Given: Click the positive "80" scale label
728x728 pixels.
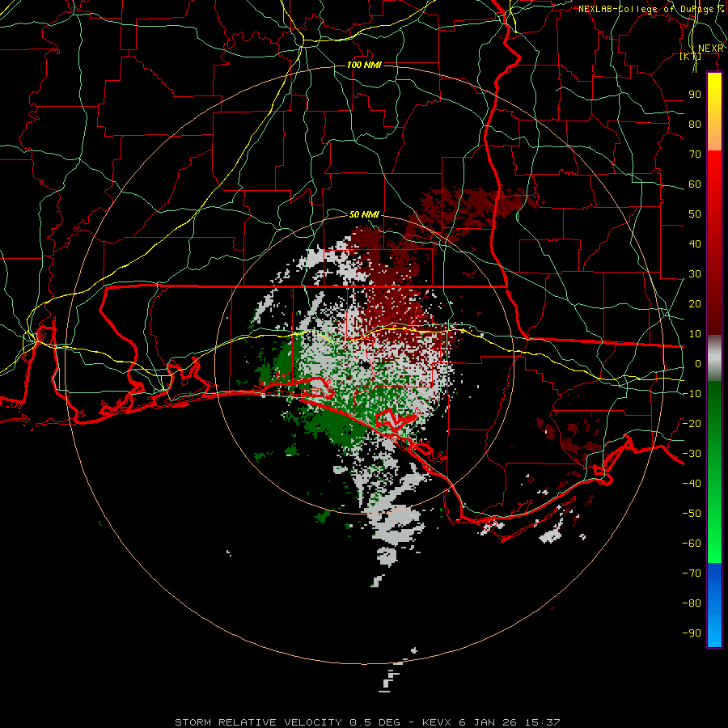Looking at the screenshot, I should [695, 124].
